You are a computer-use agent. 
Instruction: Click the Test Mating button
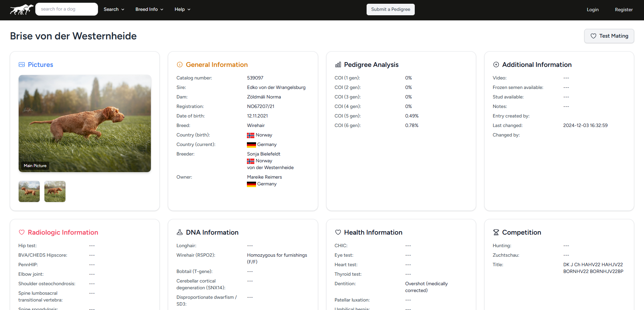click(609, 36)
